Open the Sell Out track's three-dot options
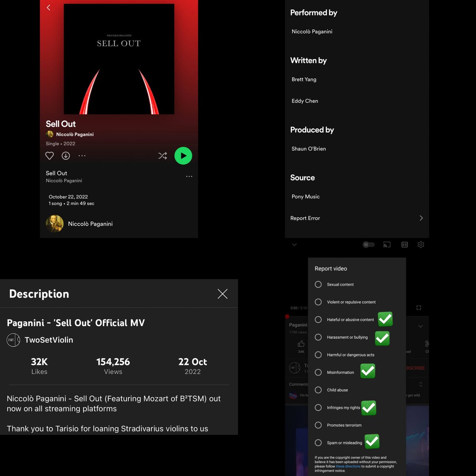The height and width of the screenshot is (476, 476). (189, 176)
